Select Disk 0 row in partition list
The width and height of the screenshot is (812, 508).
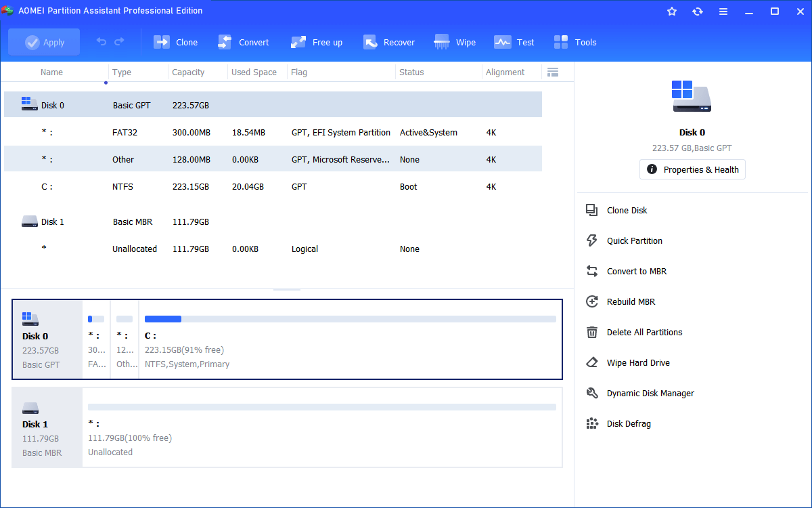coord(273,105)
